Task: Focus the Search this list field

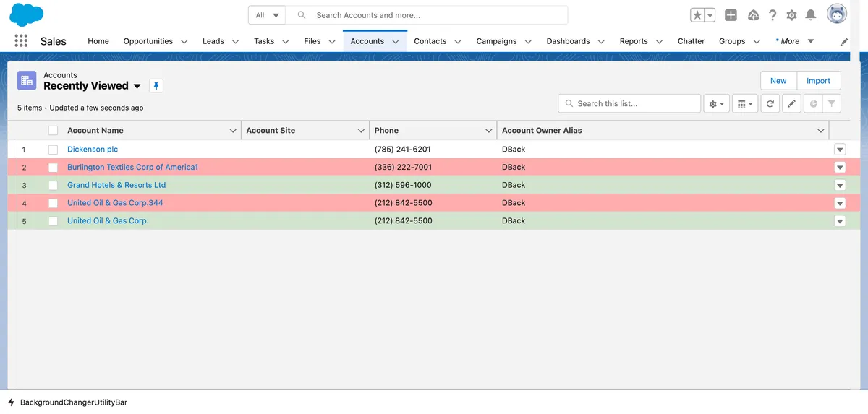Action: [629, 104]
